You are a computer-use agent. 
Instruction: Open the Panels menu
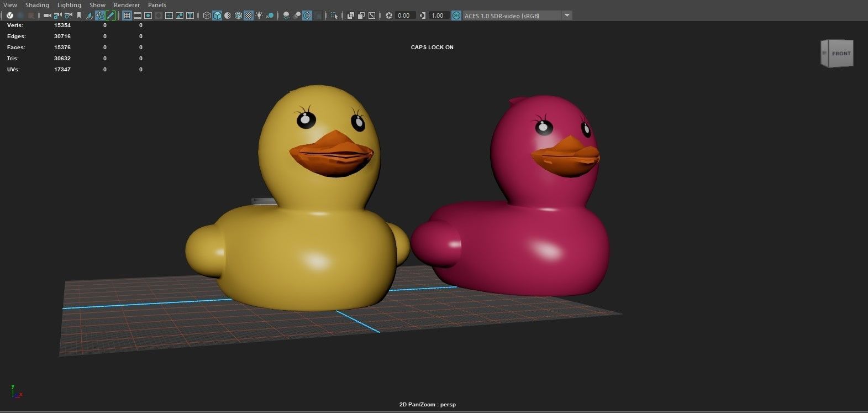coord(157,5)
